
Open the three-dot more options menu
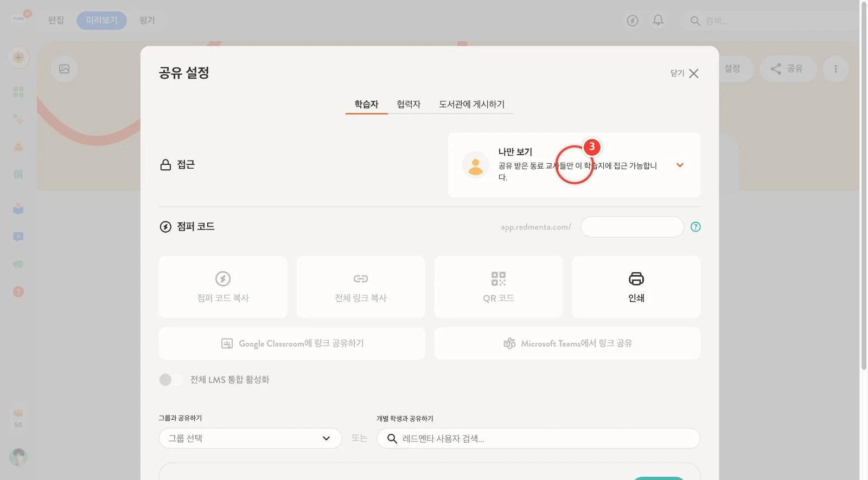[835, 69]
